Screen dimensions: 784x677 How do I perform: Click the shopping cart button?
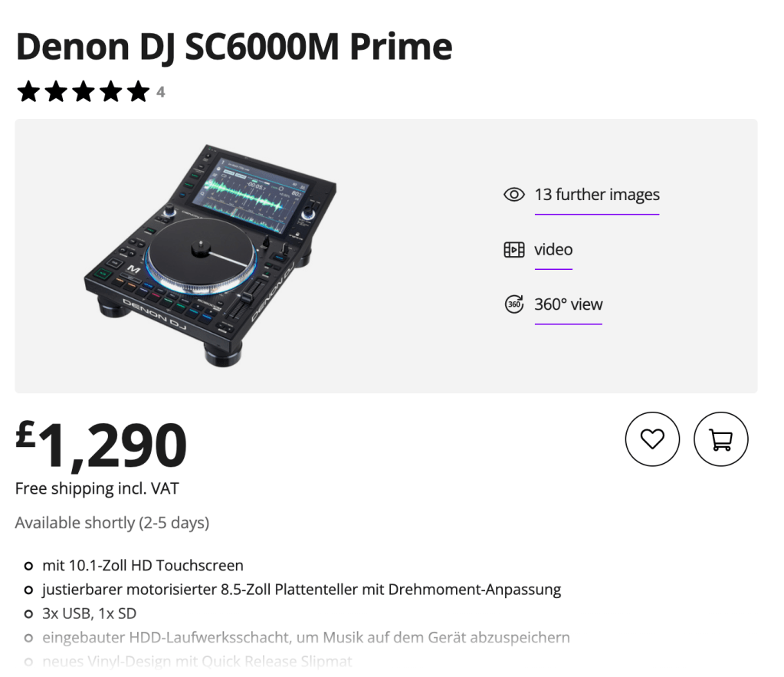pos(720,439)
